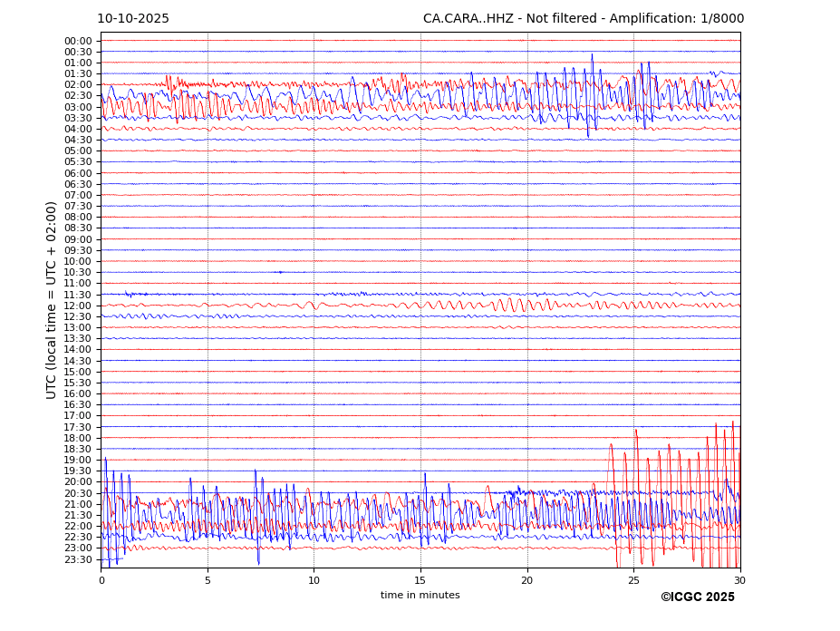Select the 18:30 time row label
The height and width of the screenshot is (631, 840).
tap(78, 449)
